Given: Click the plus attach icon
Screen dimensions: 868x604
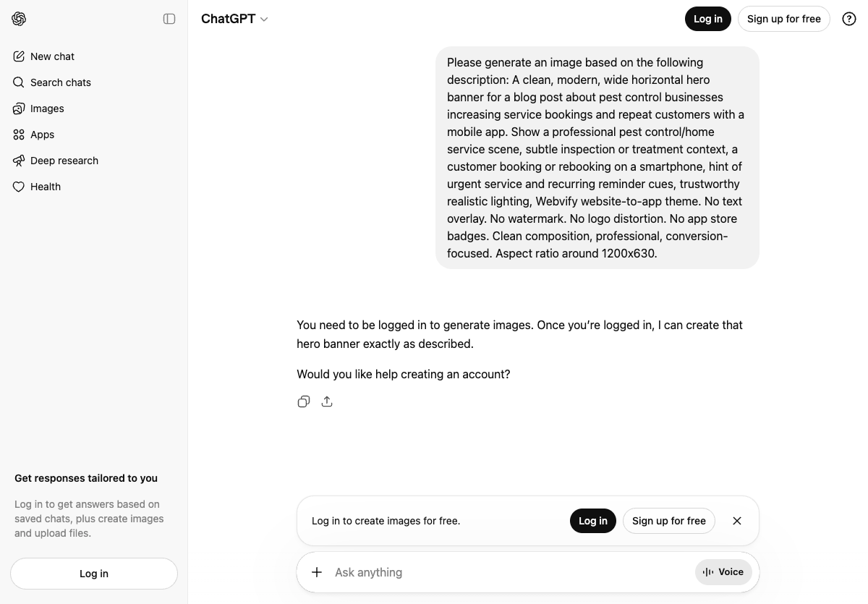Looking at the screenshot, I should (317, 572).
